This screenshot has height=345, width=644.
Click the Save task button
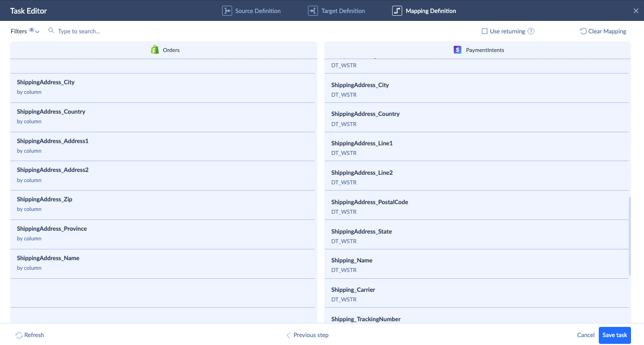(615, 335)
